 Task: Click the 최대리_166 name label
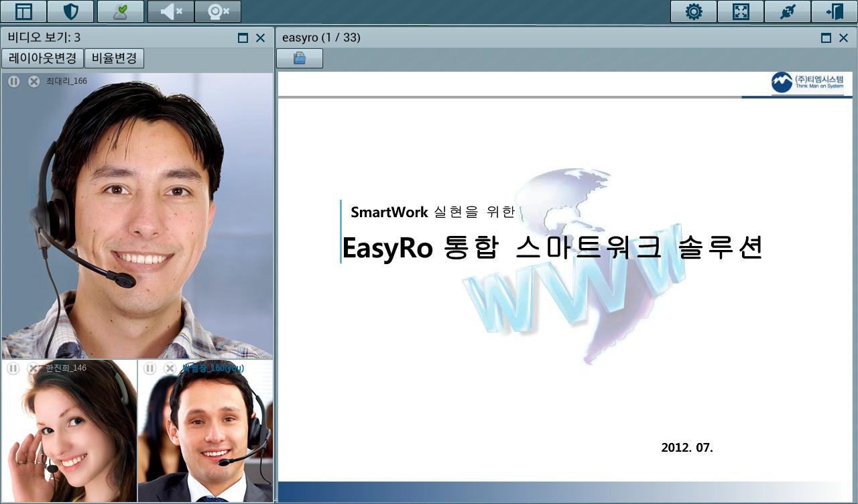pos(66,82)
